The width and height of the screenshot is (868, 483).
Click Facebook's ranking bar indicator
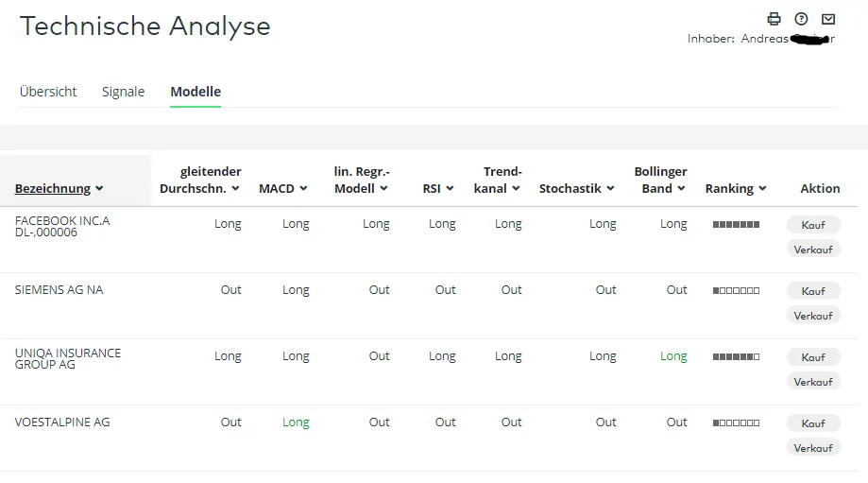coord(737,224)
